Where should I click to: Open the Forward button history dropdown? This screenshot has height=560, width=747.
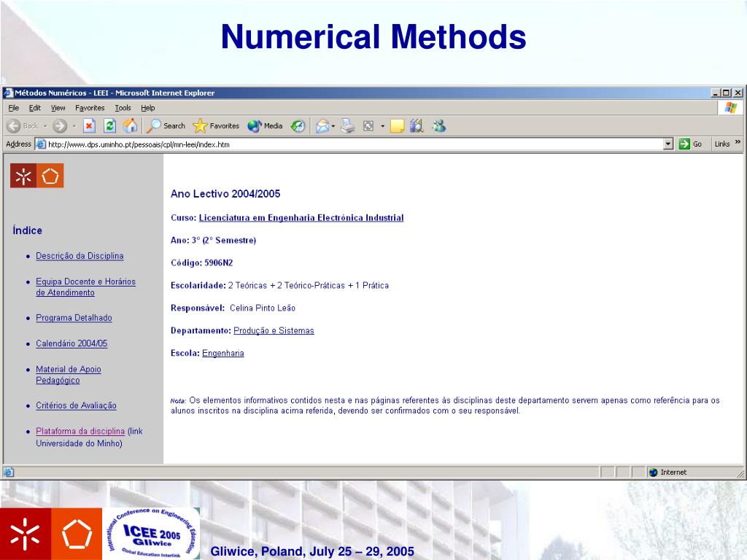click(74, 126)
